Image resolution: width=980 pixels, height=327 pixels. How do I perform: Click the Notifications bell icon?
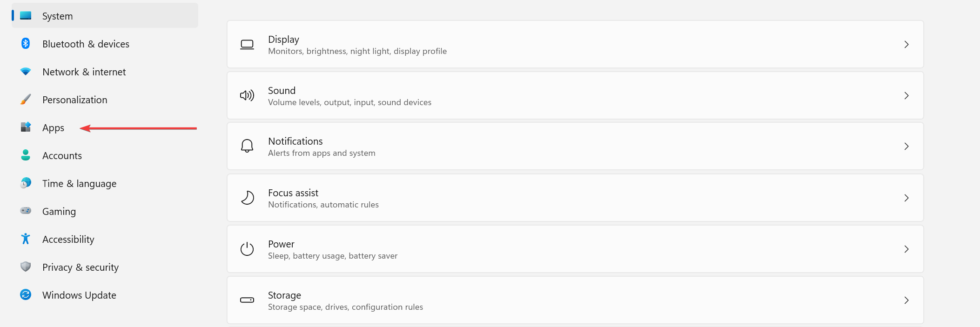point(247,146)
